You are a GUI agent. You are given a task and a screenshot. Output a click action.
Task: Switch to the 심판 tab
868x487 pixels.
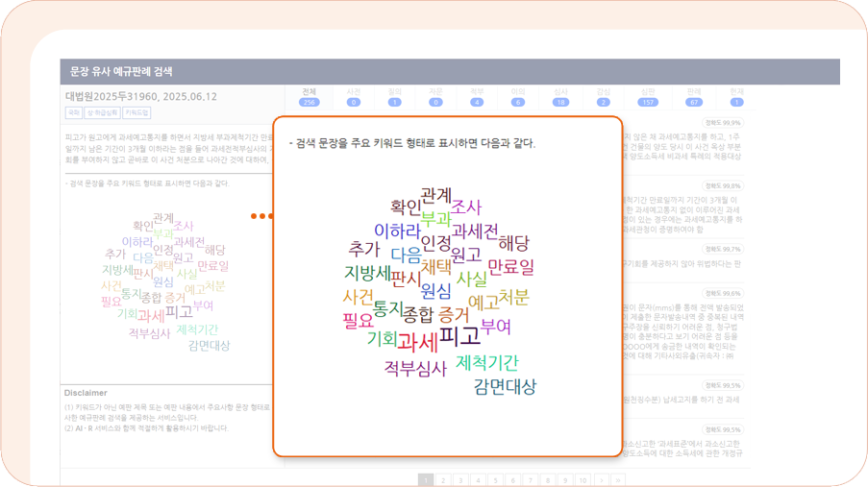pyautogui.click(x=648, y=96)
